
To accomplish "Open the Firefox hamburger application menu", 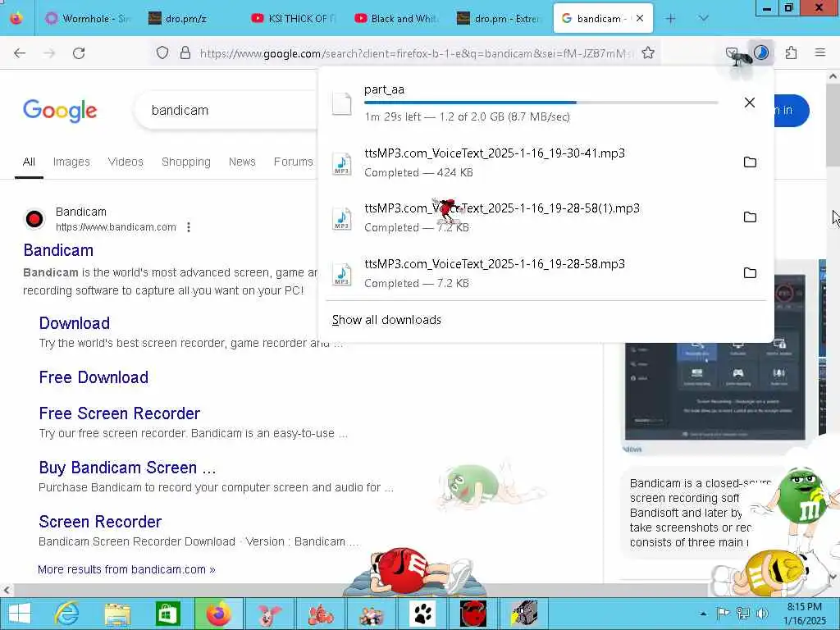I will [820, 52].
